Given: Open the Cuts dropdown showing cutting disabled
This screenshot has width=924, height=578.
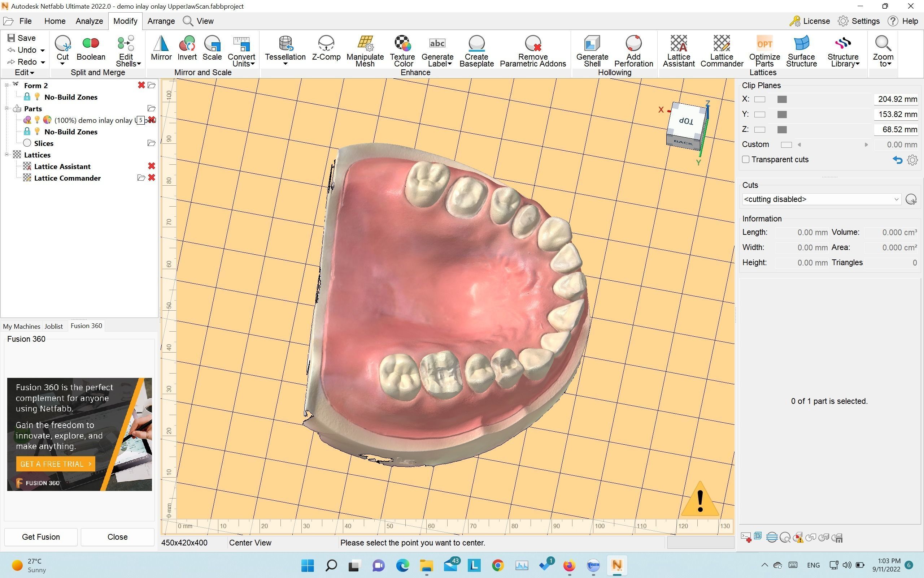Looking at the screenshot, I should pyautogui.click(x=821, y=199).
